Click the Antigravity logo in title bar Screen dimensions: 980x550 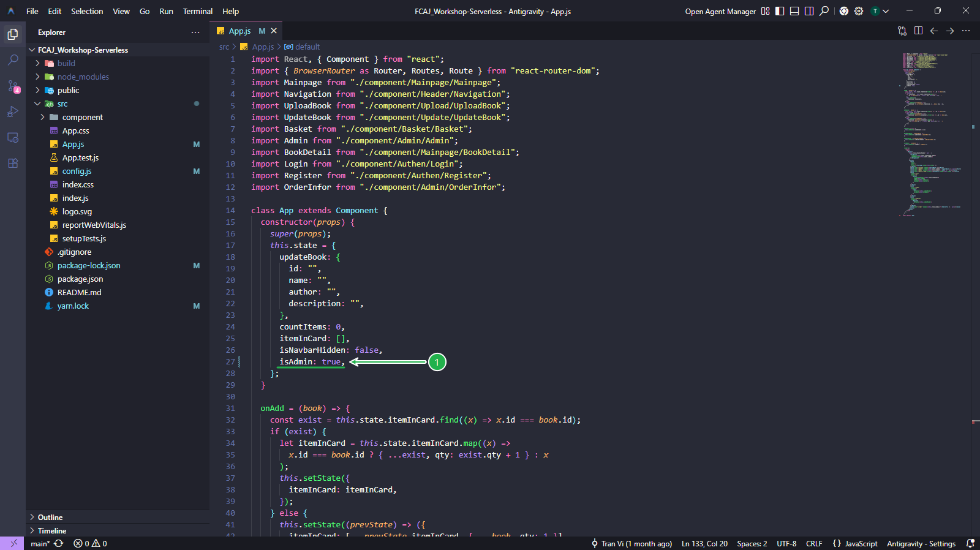[11, 11]
